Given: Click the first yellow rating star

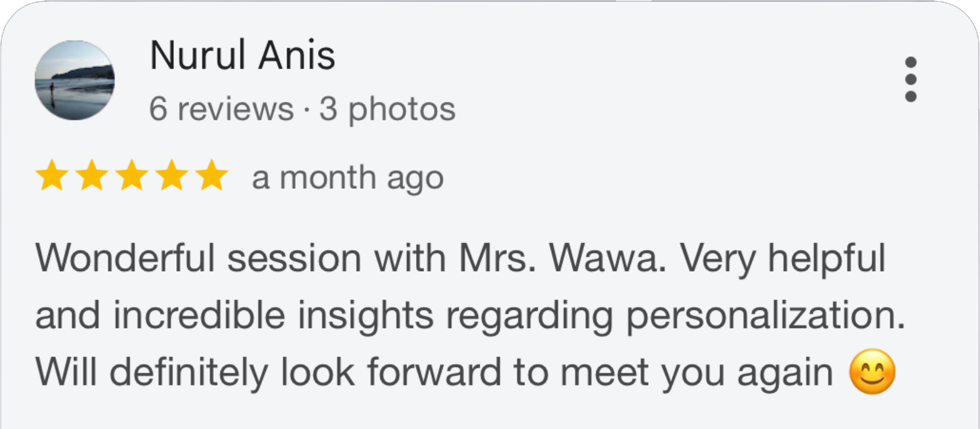Looking at the screenshot, I should [52, 176].
